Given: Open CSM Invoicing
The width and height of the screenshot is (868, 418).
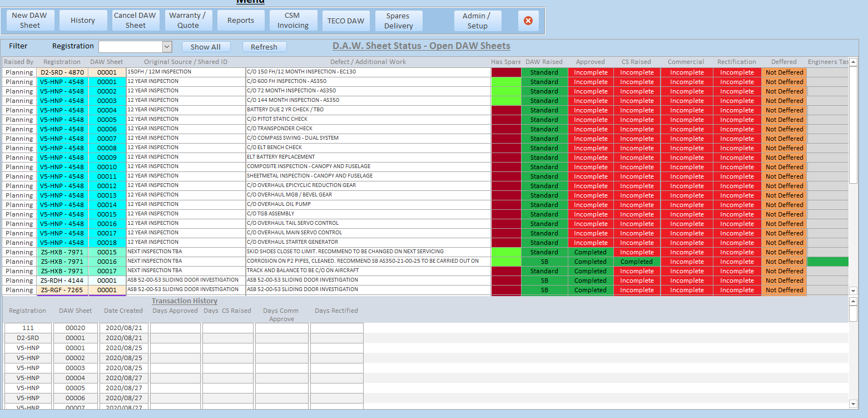Looking at the screenshot, I should (293, 21).
